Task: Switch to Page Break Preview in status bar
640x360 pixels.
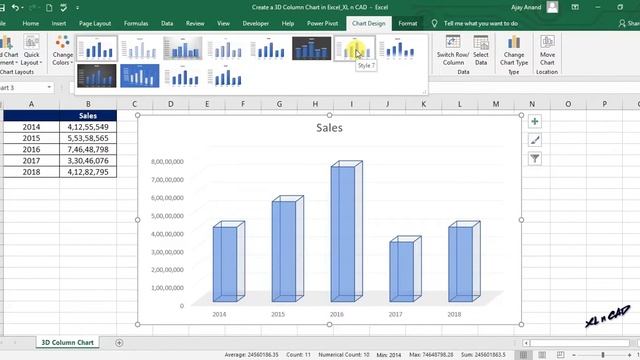Action: click(x=561, y=355)
